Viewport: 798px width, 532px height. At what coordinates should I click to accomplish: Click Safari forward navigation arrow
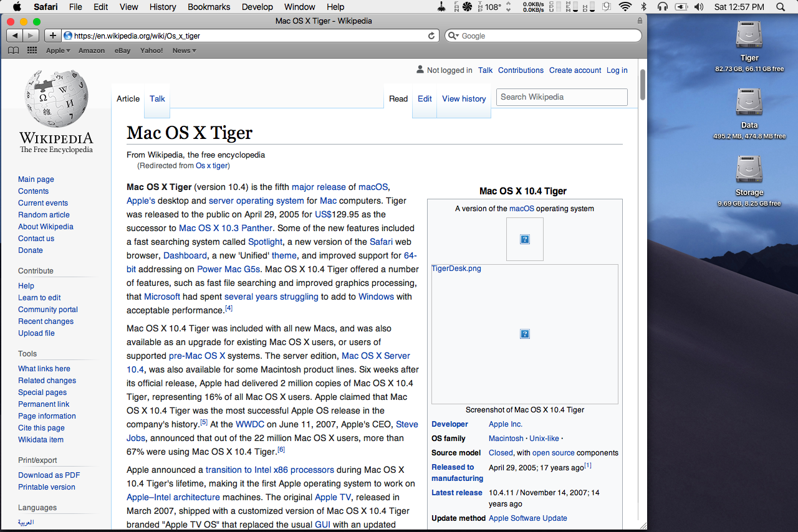point(31,36)
